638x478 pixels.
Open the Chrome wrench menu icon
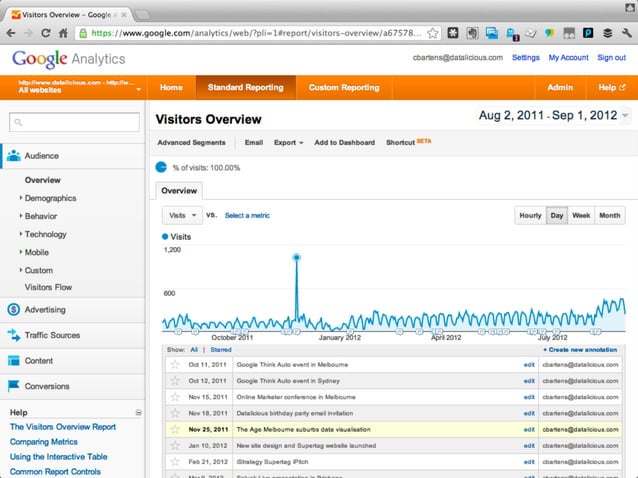point(624,33)
